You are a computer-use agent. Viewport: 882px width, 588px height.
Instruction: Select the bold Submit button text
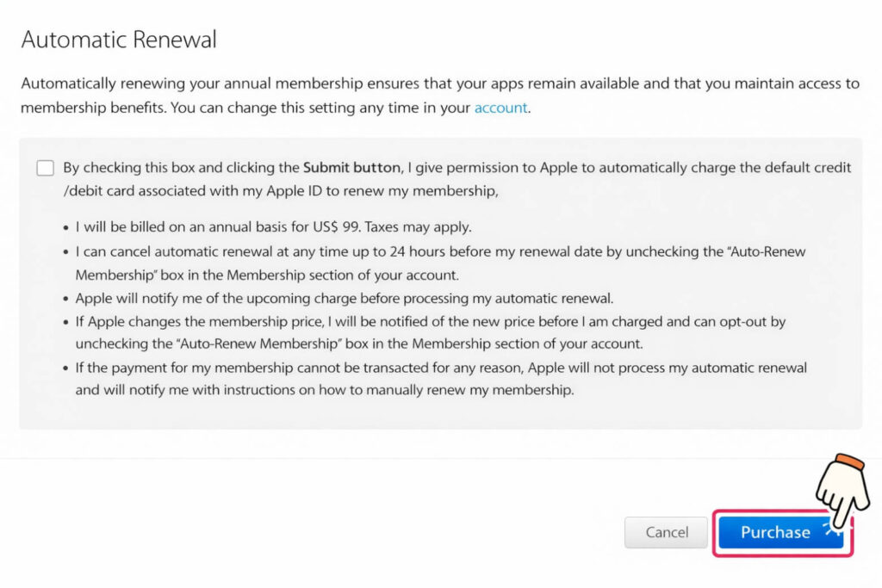point(351,167)
